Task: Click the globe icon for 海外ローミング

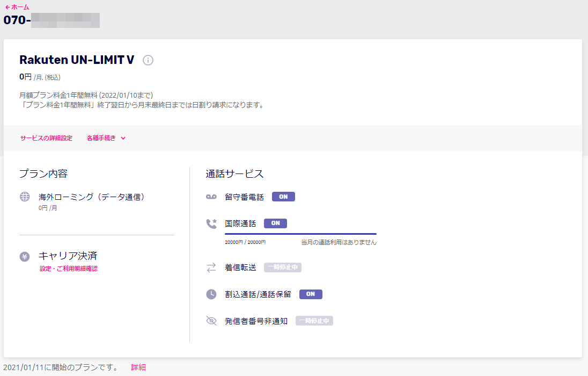Action: pos(25,197)
